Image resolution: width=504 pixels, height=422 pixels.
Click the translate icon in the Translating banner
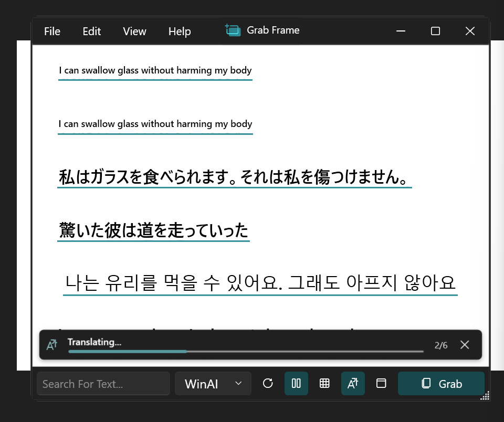click(x=52, y=345)
